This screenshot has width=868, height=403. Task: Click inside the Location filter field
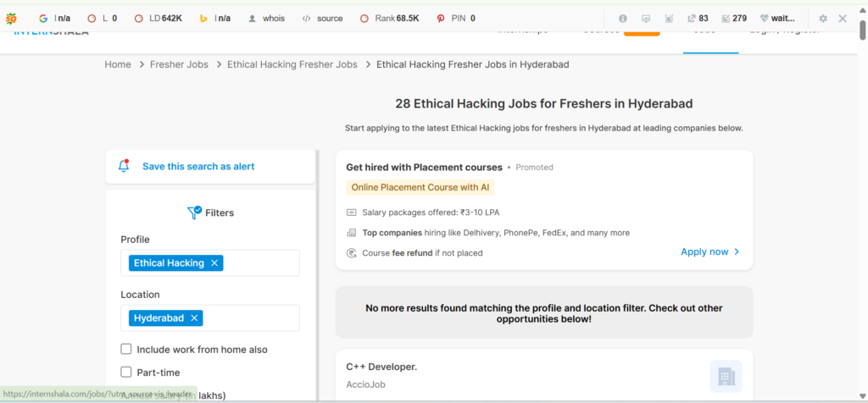tap(210, 317)
